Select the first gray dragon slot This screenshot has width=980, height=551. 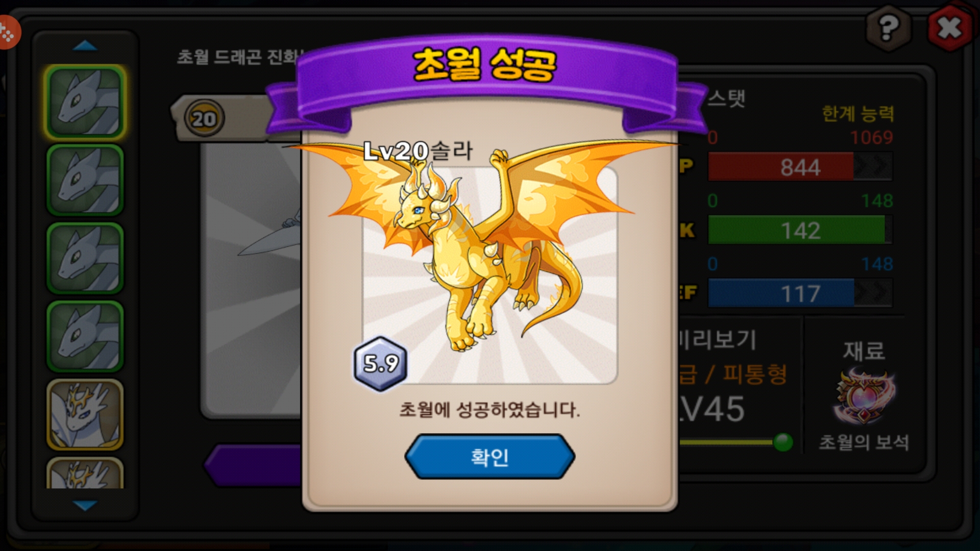85,102
